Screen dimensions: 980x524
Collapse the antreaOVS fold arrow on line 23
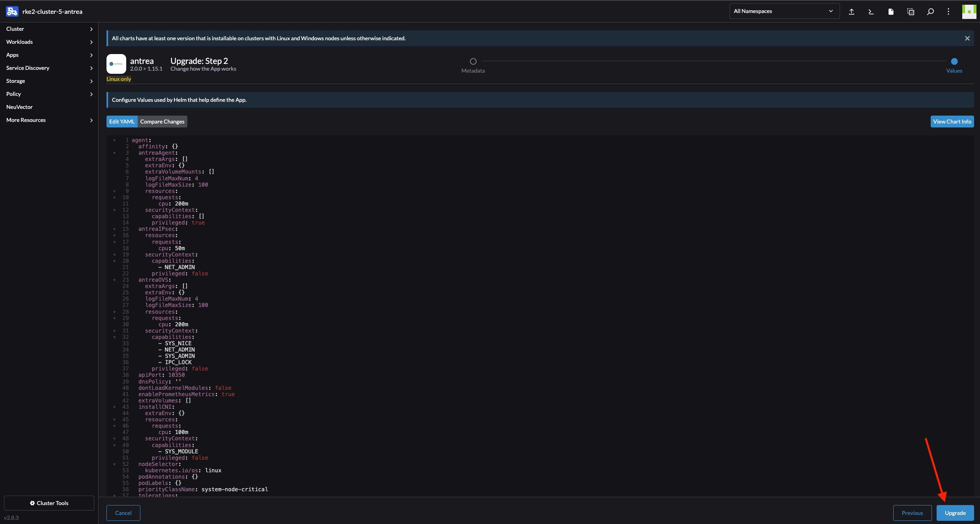(x=114, y=280)
